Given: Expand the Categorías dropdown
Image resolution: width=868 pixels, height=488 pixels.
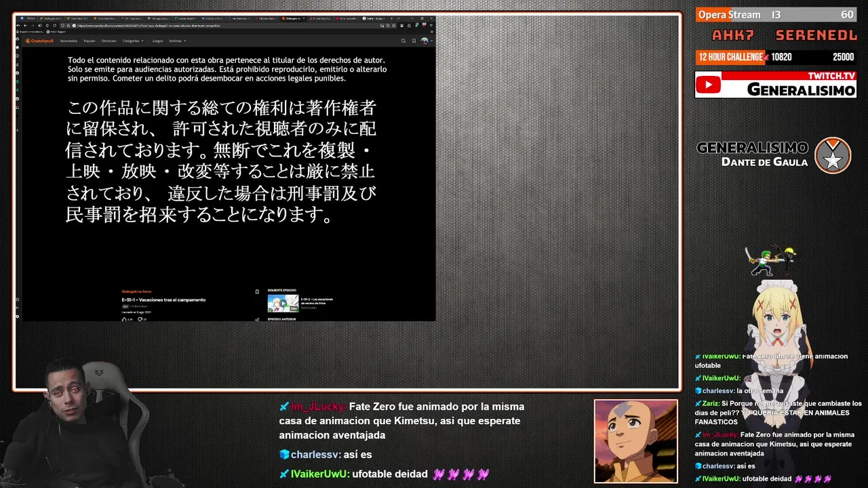Looking at the screenshot, I should 133,41.
